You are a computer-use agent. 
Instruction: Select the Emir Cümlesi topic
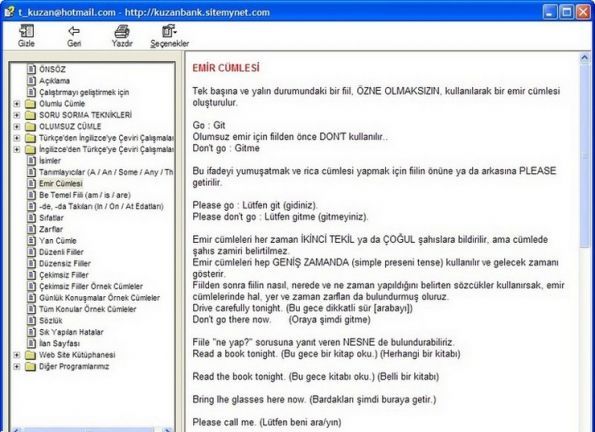click(61, 183)
